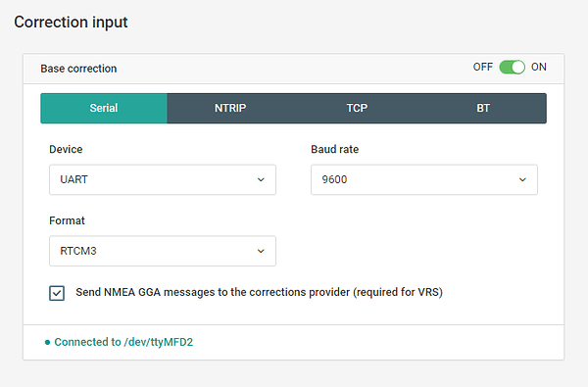Open the TCP tab

tap(357, 108)
